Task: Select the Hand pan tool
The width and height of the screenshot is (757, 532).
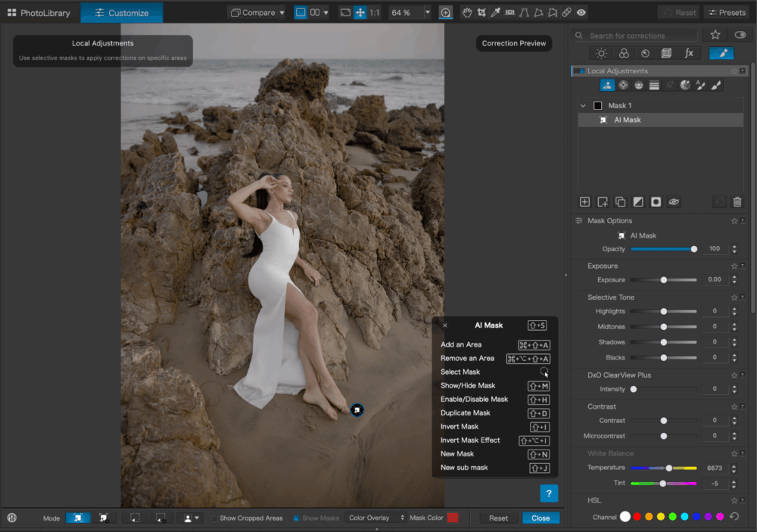Action: click(467, 13)
